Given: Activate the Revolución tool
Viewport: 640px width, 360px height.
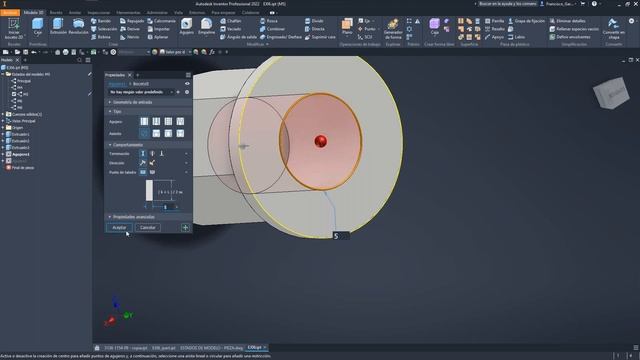Looking at the screenshot, I should click(78, 27).
